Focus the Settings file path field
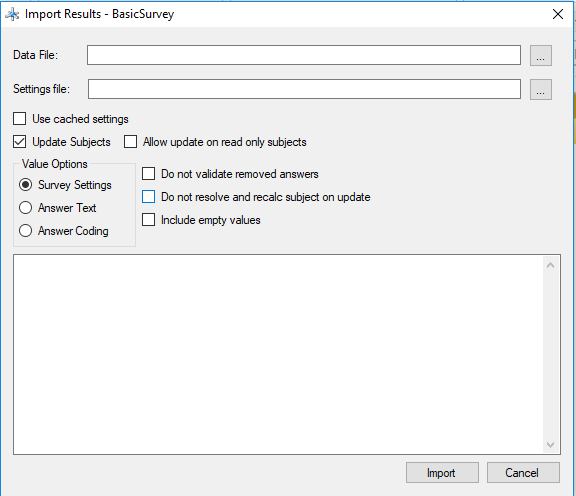Screen dimensions: 576x496 tap(304, 89)
